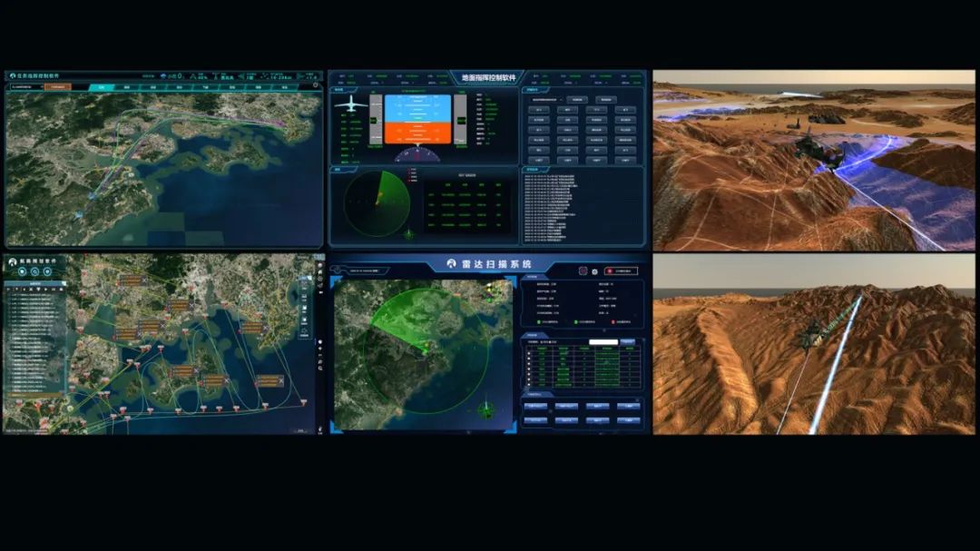This screenshot has height=551, width=980.
Task: Click the search magnifier under route planning title
Action: click(x=35, y=271)
